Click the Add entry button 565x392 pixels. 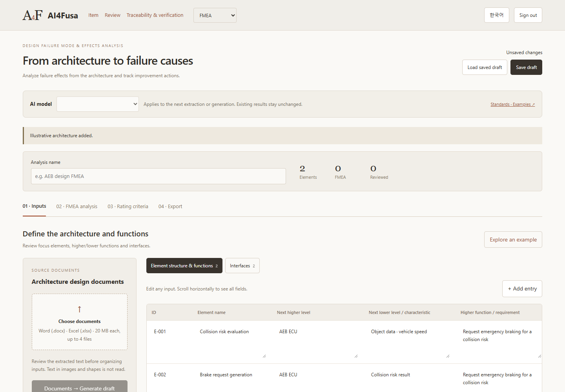pyautogui.click(x=522, y=289)
